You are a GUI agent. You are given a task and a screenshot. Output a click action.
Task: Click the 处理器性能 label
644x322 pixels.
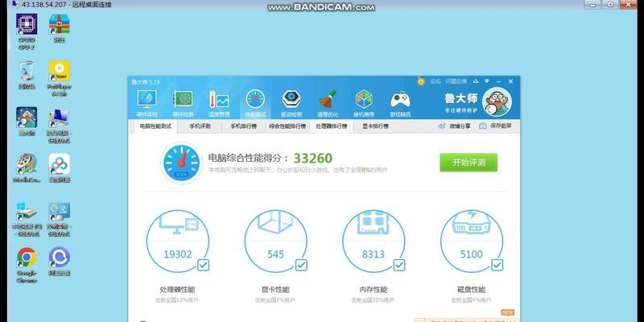[x=177, y=290]
